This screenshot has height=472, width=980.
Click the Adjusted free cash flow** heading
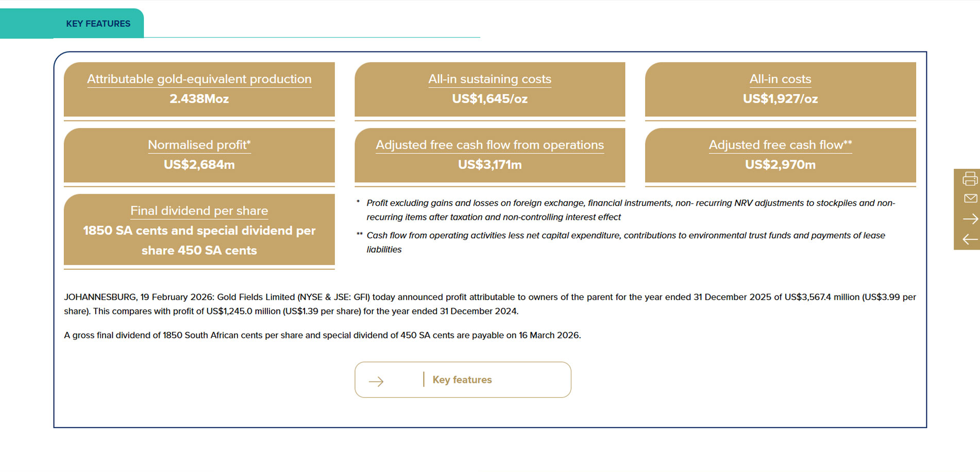click(780, 145)
